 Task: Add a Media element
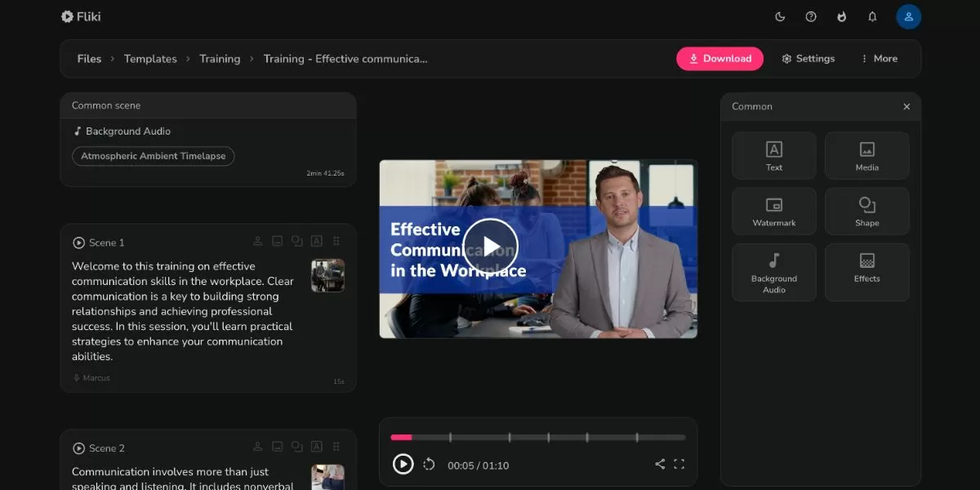(867, 156)
